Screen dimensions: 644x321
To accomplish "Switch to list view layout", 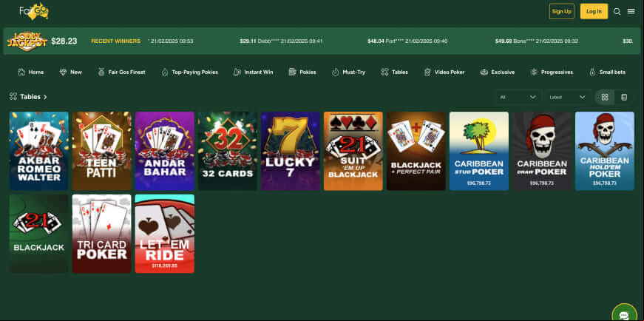I will pyautogui.click(x=624, y=97).
